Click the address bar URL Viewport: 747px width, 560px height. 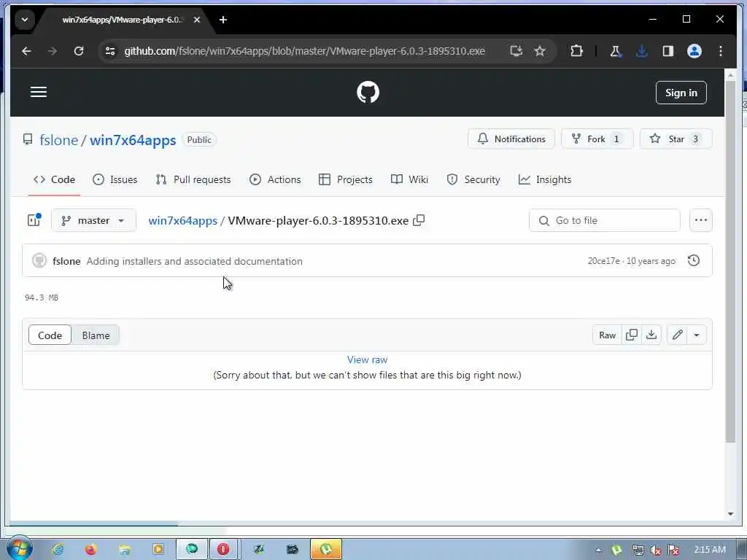[304, 51]
